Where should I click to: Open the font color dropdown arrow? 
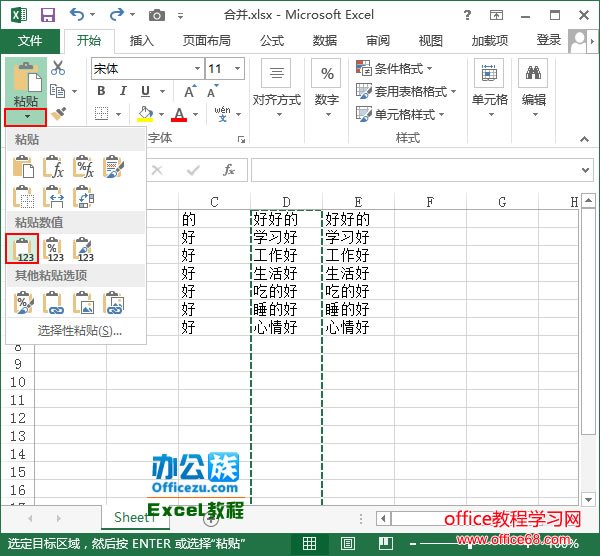pyautogui.click(x=196, y=114)
